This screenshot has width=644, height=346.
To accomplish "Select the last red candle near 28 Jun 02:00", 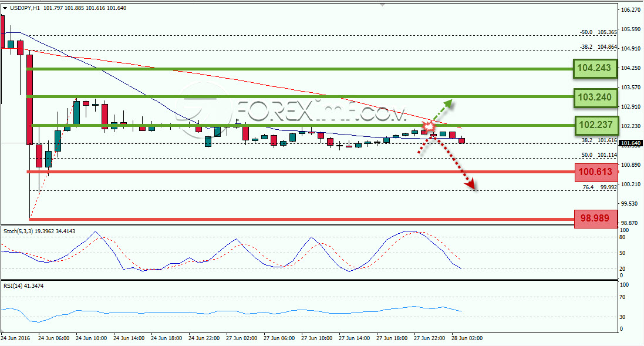I will point(461,140).
